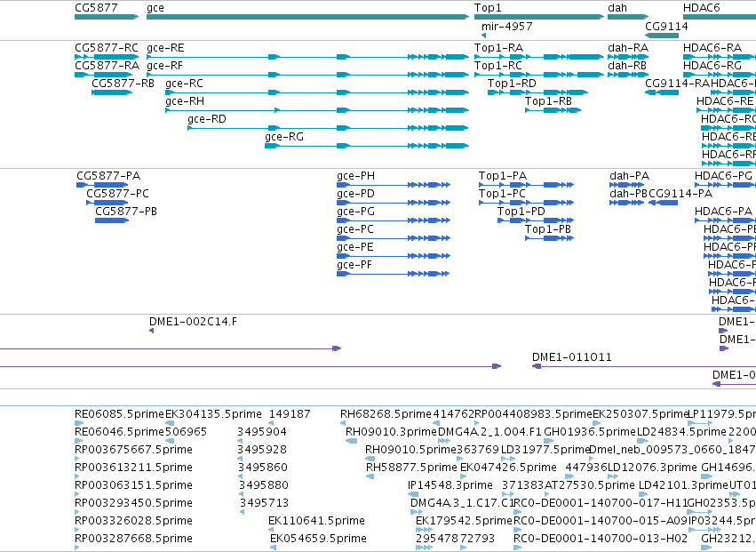
Task: Click the gce-RH transcript label
Action: click(x=185, y=102)
